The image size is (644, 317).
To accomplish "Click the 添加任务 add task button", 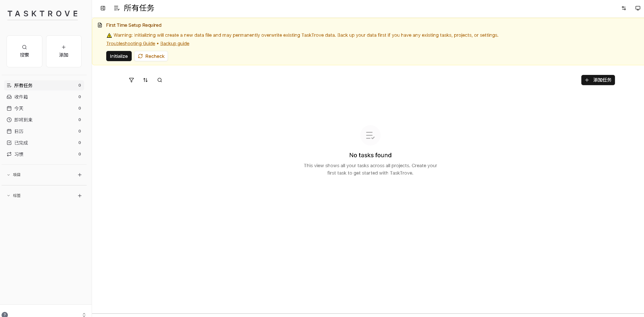I will tap(598, 80).
